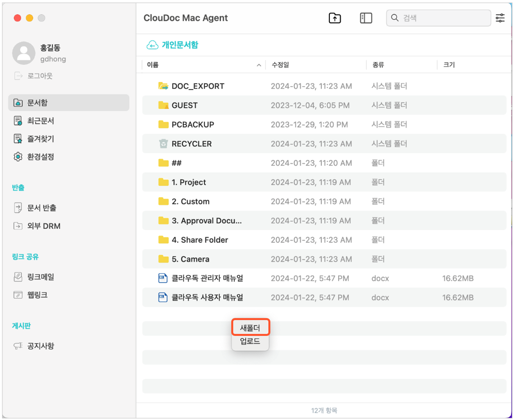Click 클라우독 관리자 매뉴얼 file name
513x420 pixels.
207,278
